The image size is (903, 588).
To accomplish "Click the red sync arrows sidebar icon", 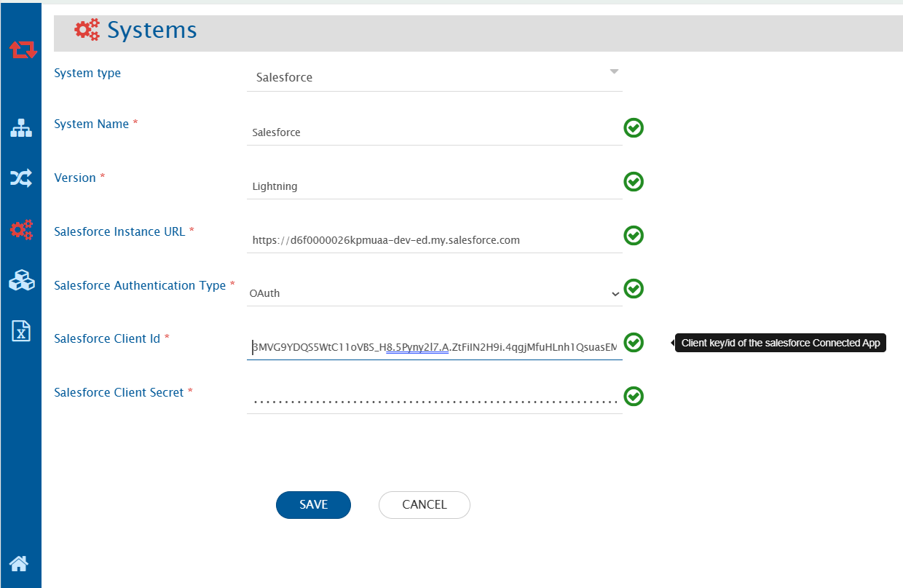I will coord(23,50).
